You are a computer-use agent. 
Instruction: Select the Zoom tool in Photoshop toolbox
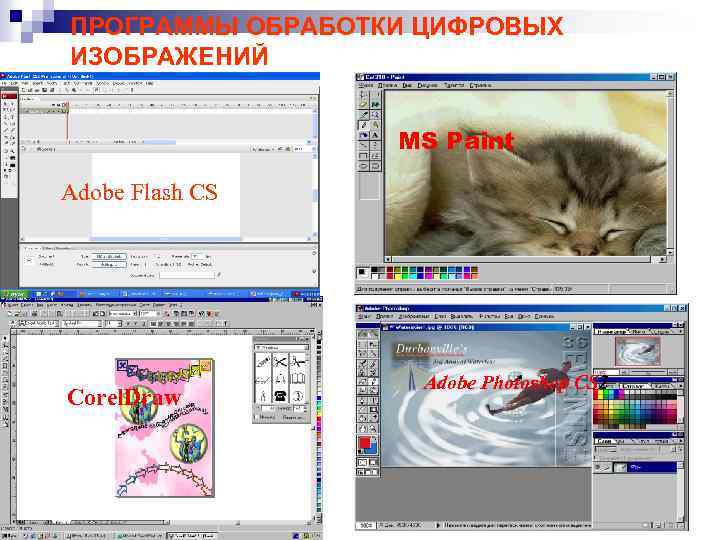pos(373,429)
